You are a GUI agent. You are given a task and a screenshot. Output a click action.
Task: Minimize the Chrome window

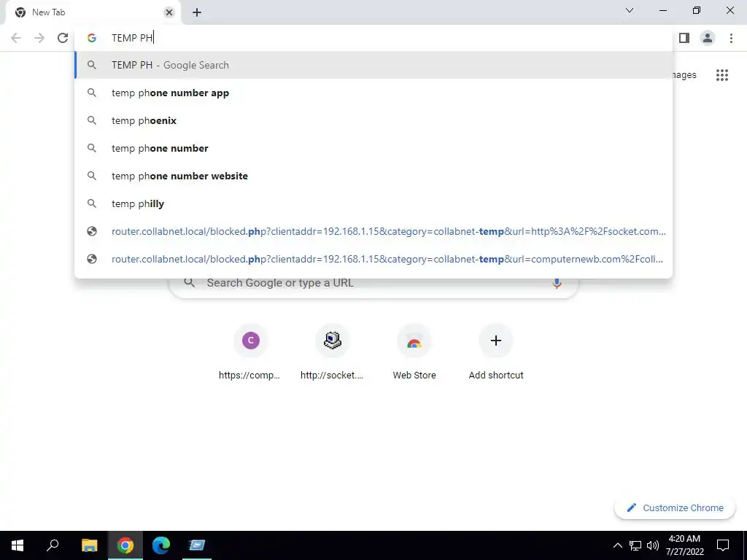point(663,10)
